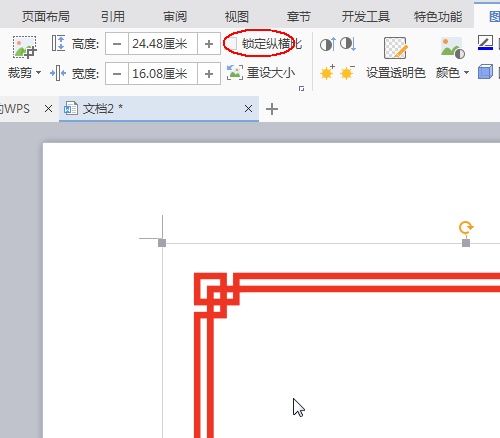Decrease brightness with the sun minus icon
This screenshot has height=438, width=500.
coord(347,72)
